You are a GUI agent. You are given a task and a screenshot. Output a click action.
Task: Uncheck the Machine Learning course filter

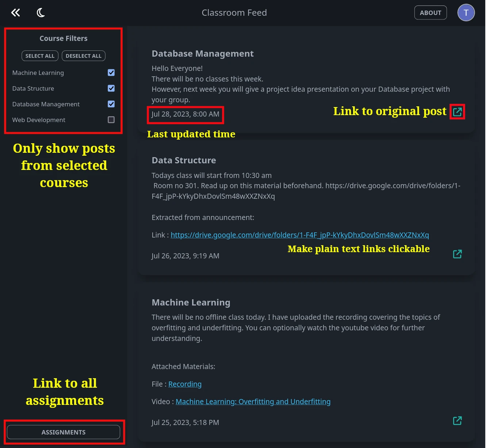tap(111, 73)
